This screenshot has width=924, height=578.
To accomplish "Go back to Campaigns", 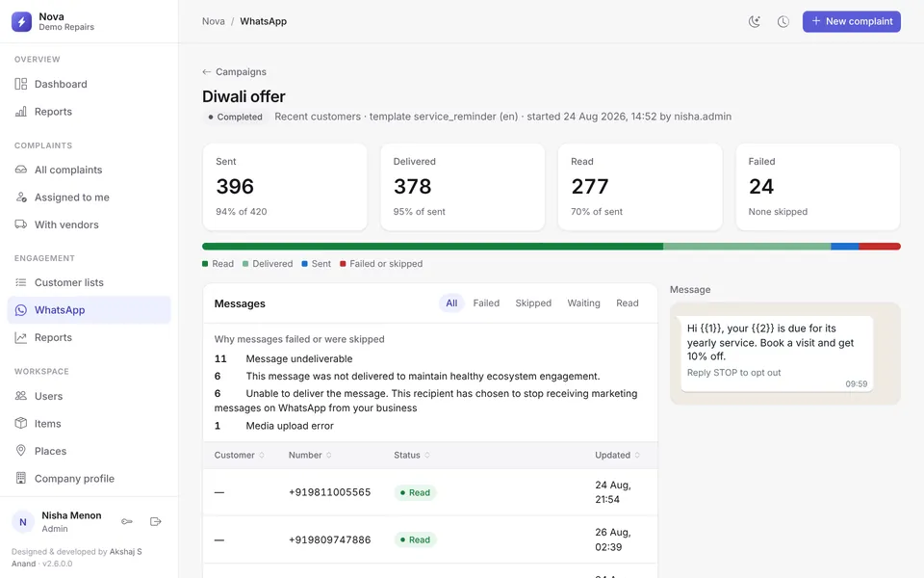I will pyautogui.click(x=234, y=72).
